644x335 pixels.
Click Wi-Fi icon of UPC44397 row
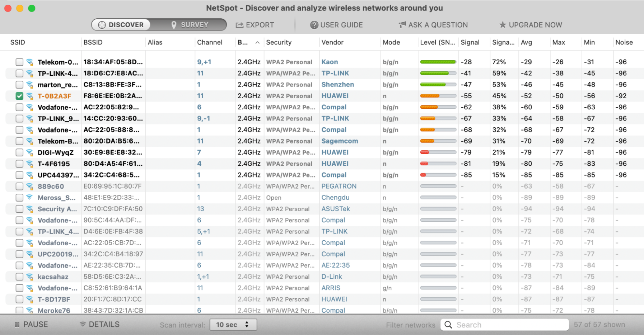tap(30, 175)
